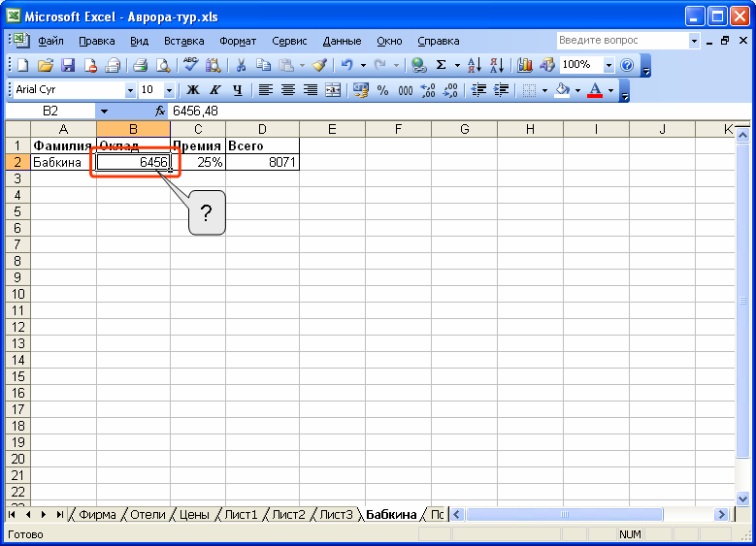The width and height of the screenshot is (756, 546).
Task: Switch to the Отели sheet tab
Action: click(148, 515)
